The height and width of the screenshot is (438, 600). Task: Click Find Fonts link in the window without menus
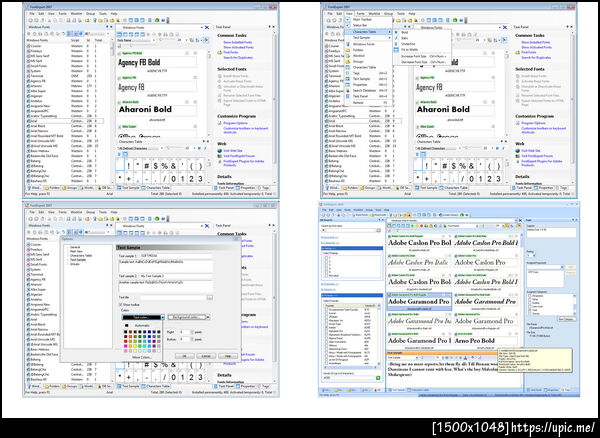click(x=231, y=52)
